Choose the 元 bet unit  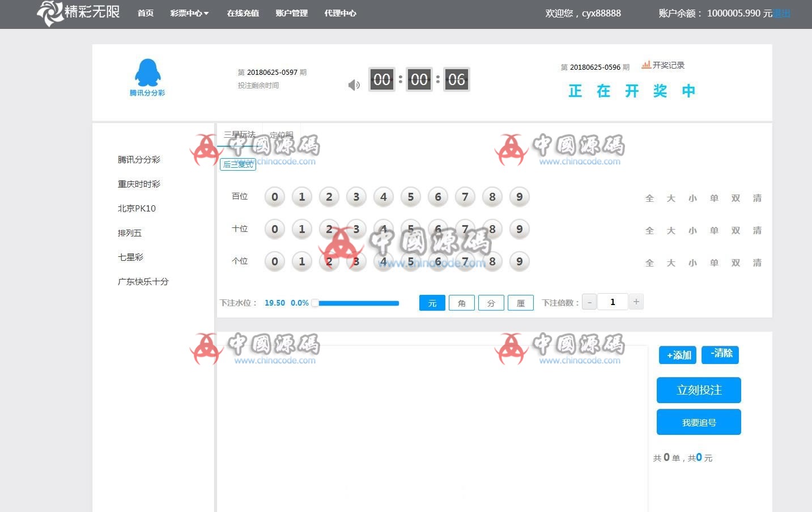[x=432, y=303]
